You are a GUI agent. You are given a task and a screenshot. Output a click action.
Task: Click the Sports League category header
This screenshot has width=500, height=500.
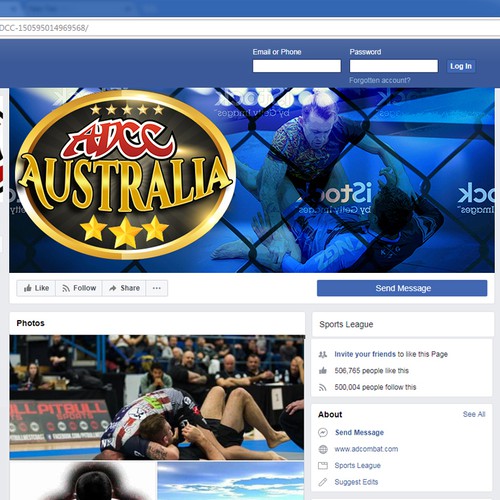tap(346, 324)
